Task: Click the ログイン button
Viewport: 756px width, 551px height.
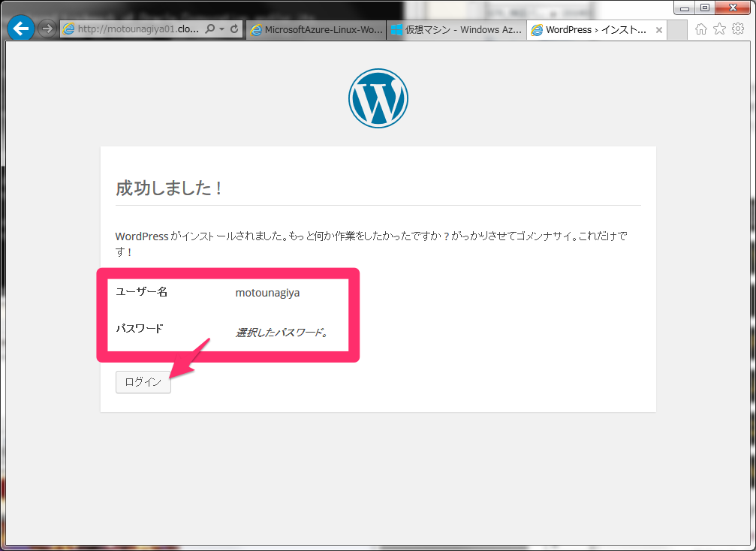Action: pyautogui.click(x=143, y=382)
